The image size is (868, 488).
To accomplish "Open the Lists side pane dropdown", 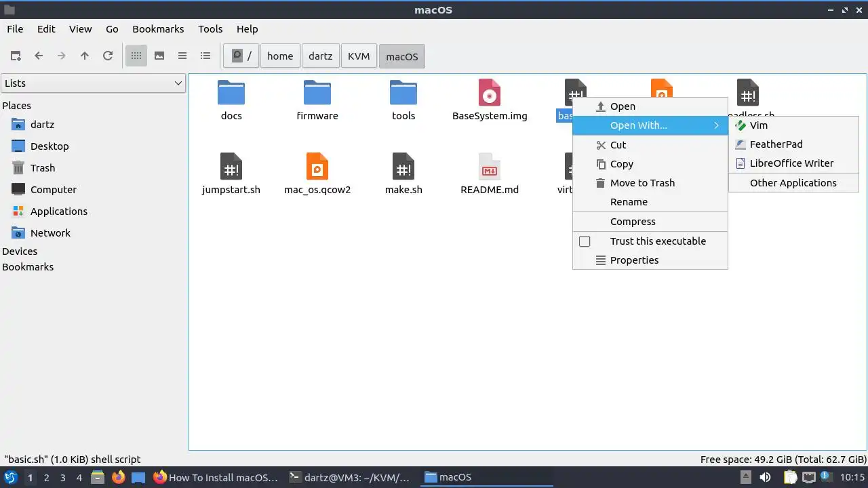I will [x=93, y=83].
